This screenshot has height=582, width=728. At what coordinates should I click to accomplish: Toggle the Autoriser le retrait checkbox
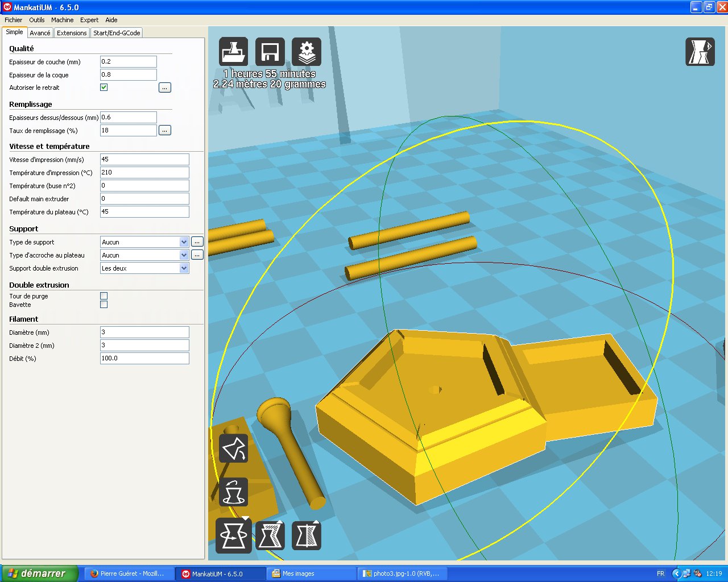pyautogui.click(x=104, y=87)
